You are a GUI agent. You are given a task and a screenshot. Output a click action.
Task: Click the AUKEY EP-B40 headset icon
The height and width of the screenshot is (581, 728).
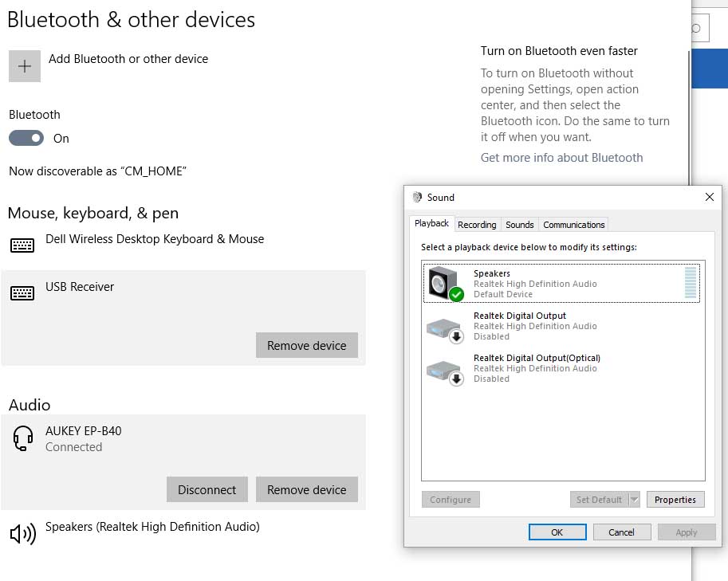point(23,438)
